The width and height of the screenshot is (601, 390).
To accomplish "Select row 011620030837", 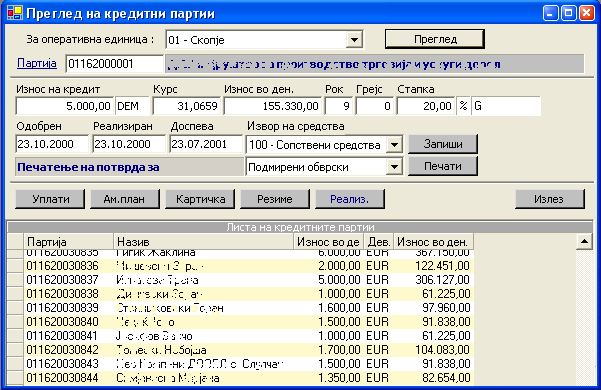I will tap(241, 280).
